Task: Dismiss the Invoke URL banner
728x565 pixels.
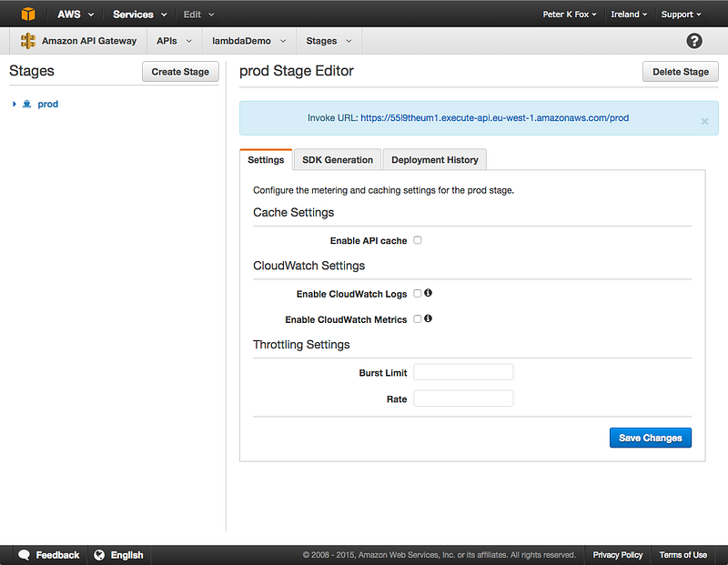Action: coord(704,121)
